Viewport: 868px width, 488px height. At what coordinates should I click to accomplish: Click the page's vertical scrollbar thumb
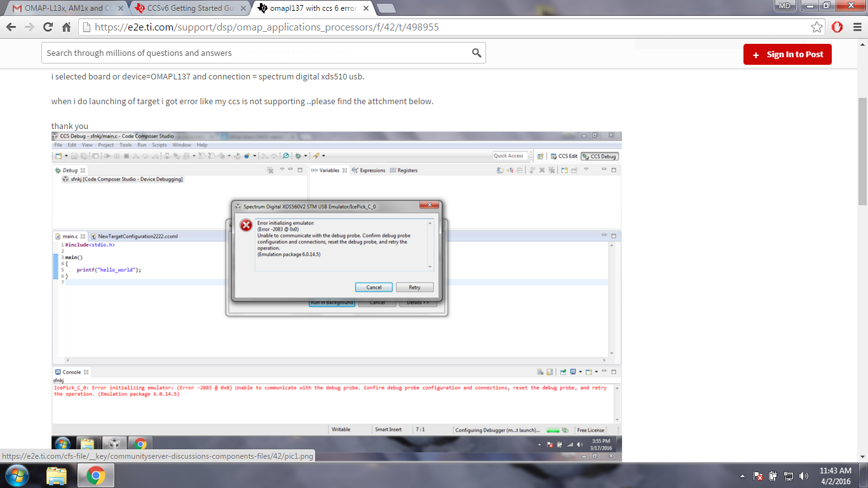pyautogui.click(x=862, y=151)
